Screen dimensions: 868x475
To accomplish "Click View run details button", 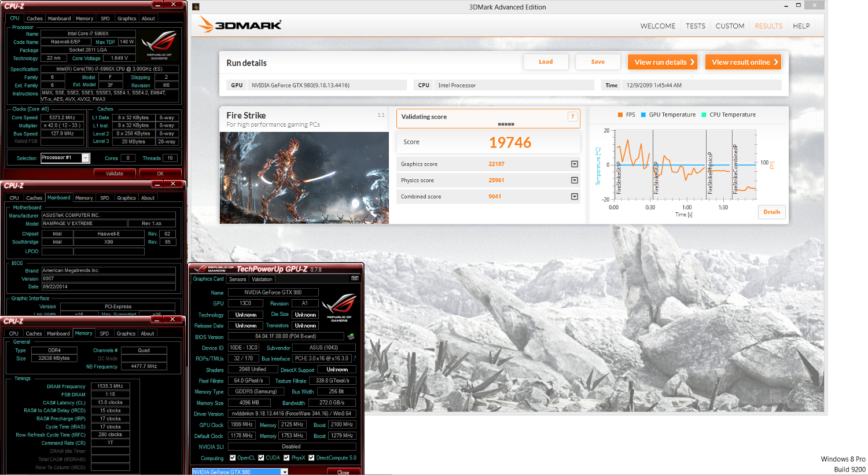I will point(663,62).
